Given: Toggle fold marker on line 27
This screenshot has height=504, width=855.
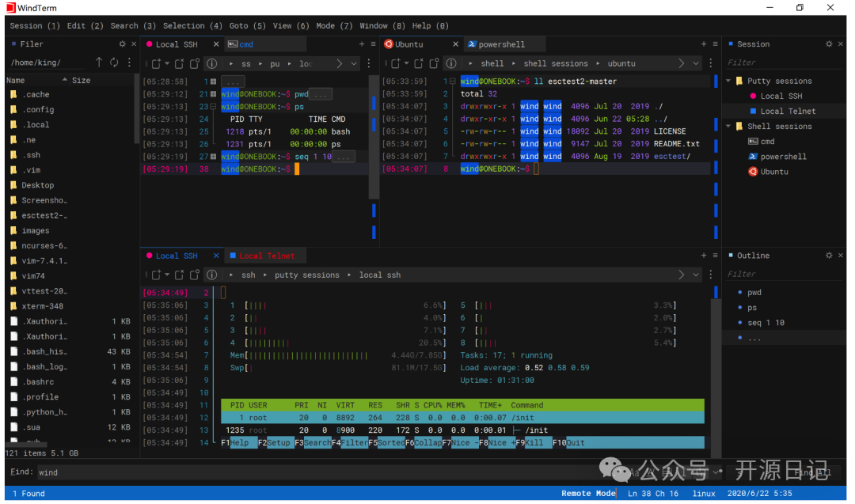Looking at the screenshot, I should (213, 157).
